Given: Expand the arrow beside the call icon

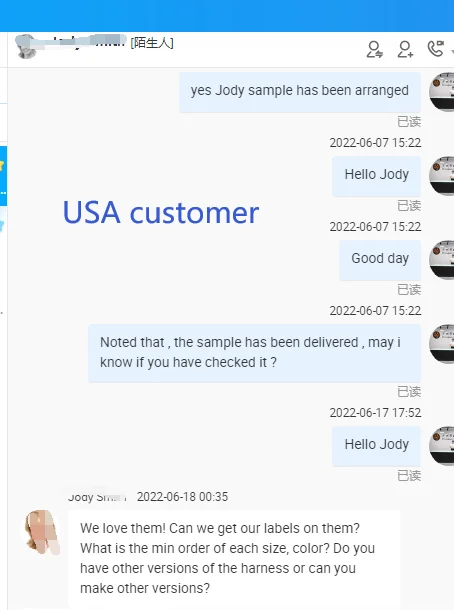Looking at the screenshot, I should coord(452,51).
